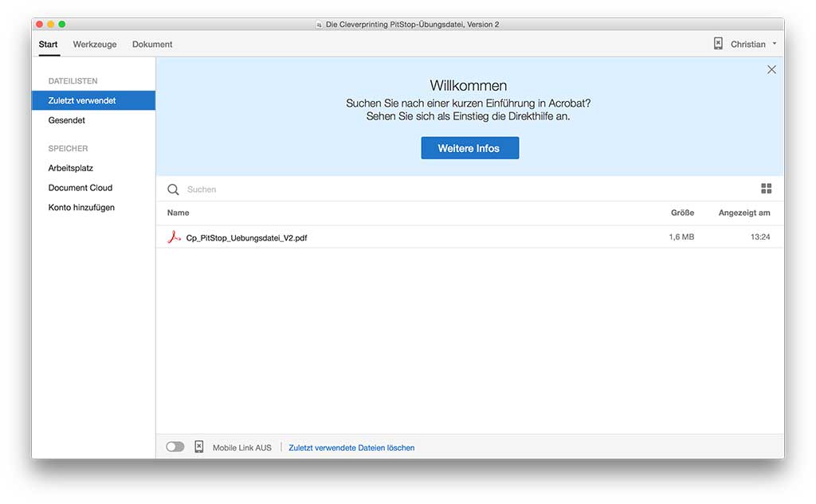Switch to the Start tab

(48, 45)
